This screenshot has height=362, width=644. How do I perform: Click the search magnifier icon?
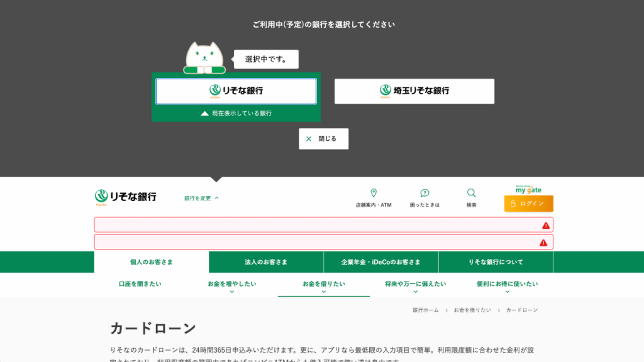point(472,192)
